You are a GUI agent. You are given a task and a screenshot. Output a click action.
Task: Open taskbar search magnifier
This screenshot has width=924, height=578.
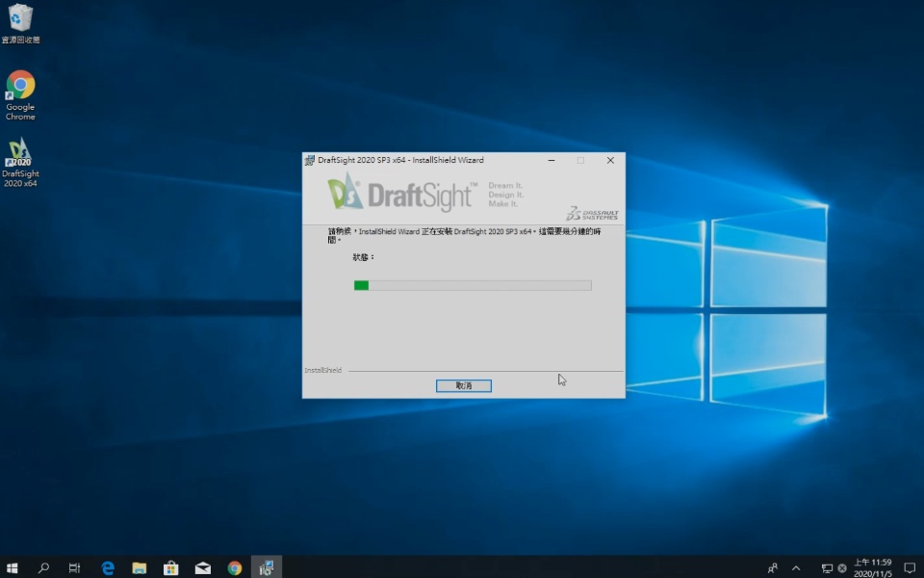(x=43, y=568)
